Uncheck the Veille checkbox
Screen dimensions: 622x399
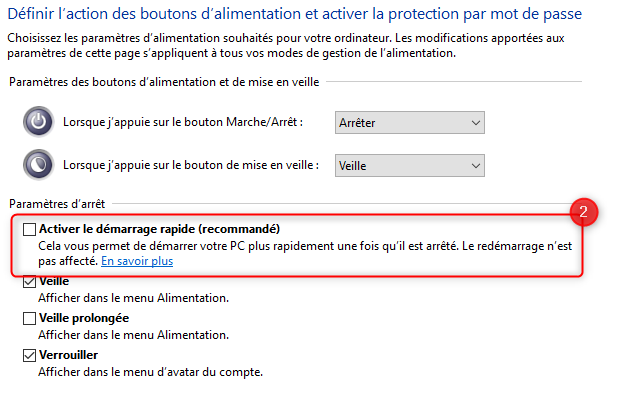tap(29, 281)
